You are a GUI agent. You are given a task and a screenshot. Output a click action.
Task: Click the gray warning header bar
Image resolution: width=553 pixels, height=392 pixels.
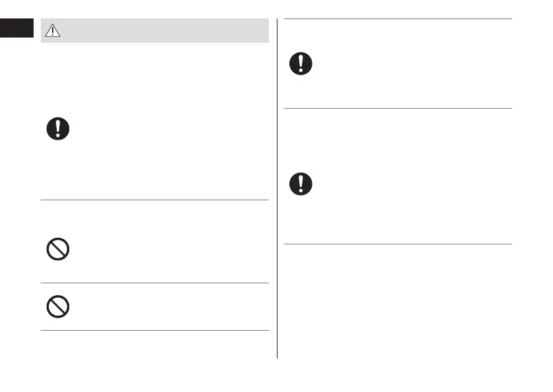pyautogui.click(x=165, y=30)
